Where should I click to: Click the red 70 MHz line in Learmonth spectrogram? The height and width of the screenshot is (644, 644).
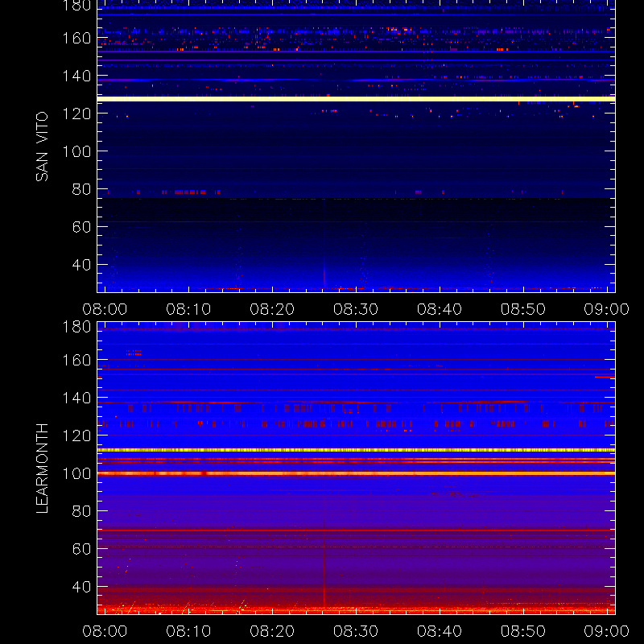pos(356,530)
